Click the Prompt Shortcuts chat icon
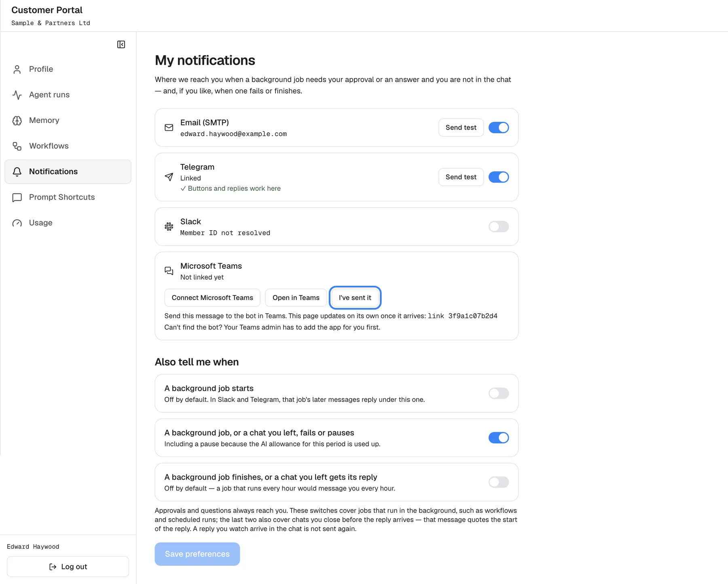 click(17, 197)
